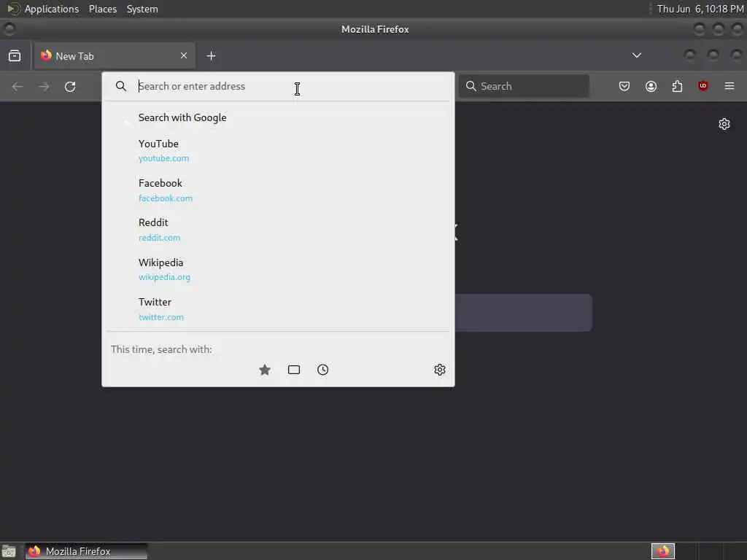Reload the current page

coord(70,87)
